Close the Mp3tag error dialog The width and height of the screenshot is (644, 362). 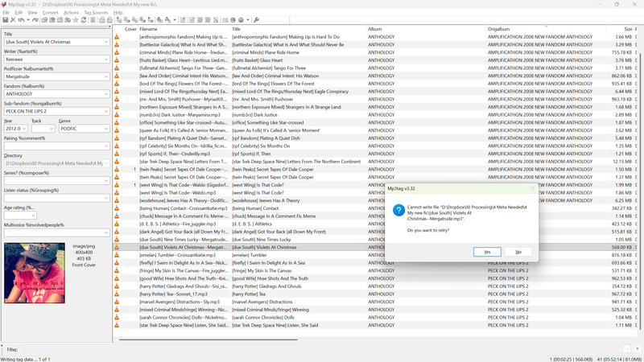pyautogui.click(x=532, y=188)
